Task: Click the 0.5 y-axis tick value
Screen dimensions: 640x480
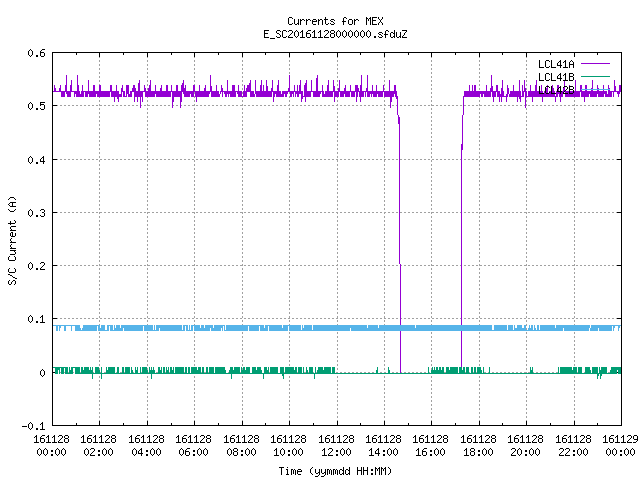Action: coord(36,106)
